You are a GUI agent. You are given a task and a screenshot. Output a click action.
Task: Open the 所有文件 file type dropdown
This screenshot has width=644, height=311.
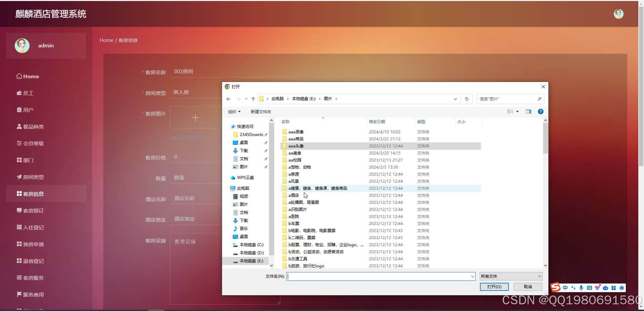(510, 276)
